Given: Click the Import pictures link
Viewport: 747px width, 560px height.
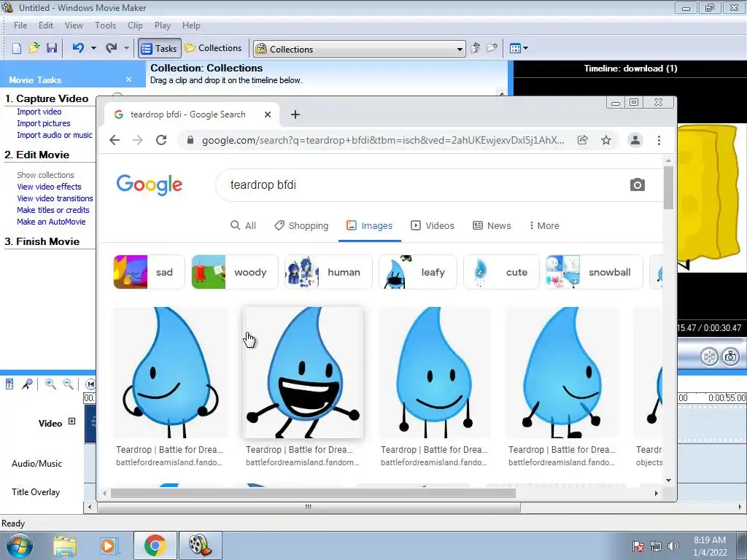Looking at the screenshot, I should pyautogui.click(x=43, y=123).
